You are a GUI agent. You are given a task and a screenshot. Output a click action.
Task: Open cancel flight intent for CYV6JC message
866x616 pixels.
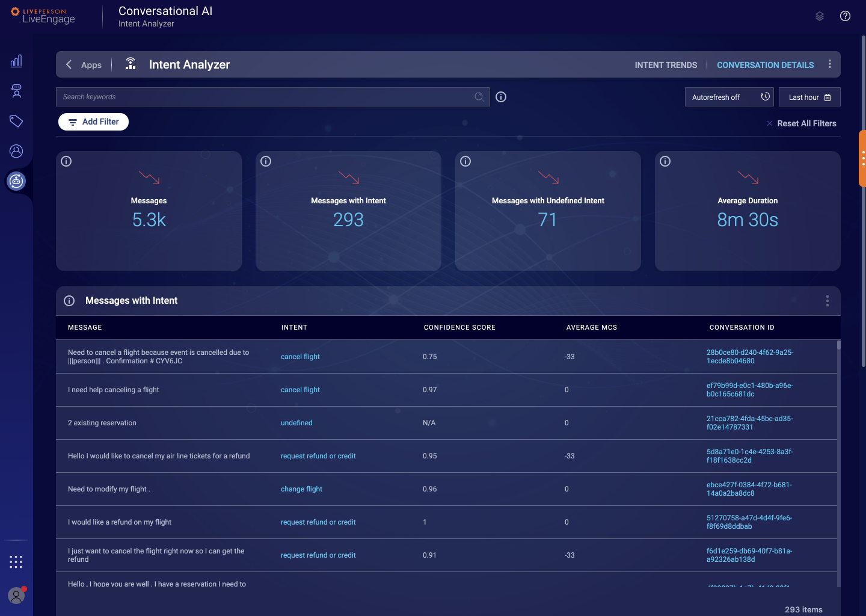tap(300, 357)
